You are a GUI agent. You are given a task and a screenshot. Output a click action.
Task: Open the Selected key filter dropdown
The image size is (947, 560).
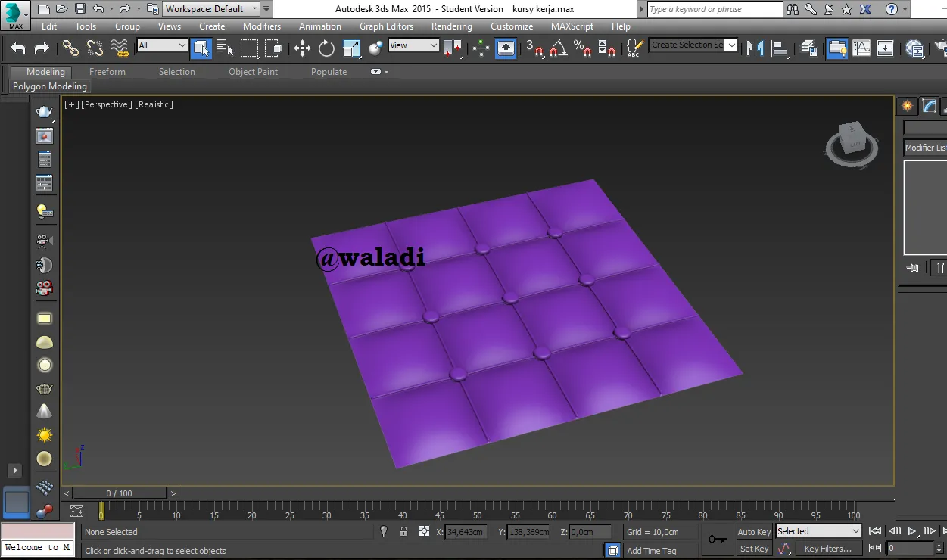click(818, 531)
